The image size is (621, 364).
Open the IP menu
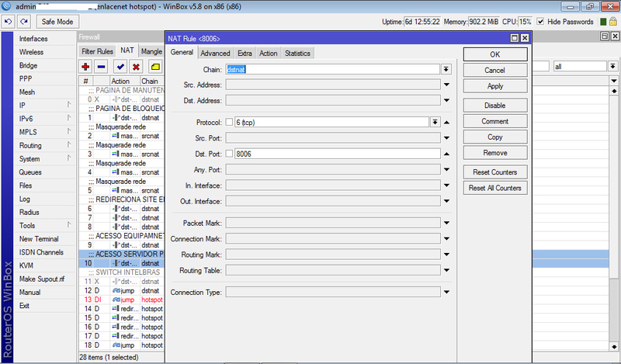[x=44, y=106]
